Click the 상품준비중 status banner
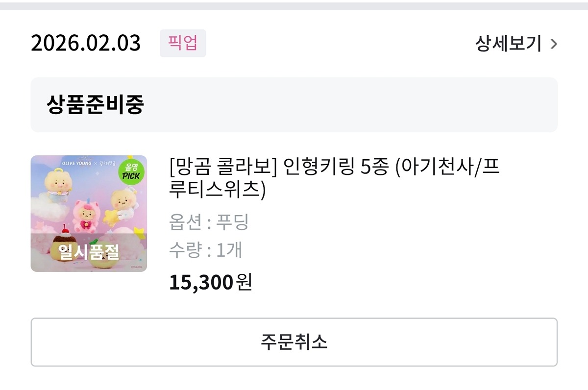The image size is (588, 390). pyautogui.click(x=294, y=105)
